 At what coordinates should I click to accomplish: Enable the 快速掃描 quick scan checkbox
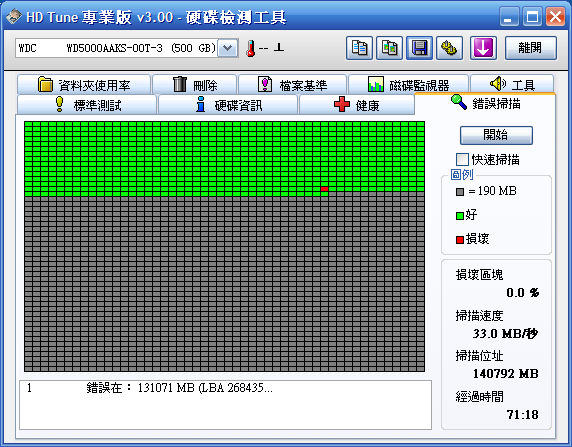pyautogui.click(x=462, y=159)
